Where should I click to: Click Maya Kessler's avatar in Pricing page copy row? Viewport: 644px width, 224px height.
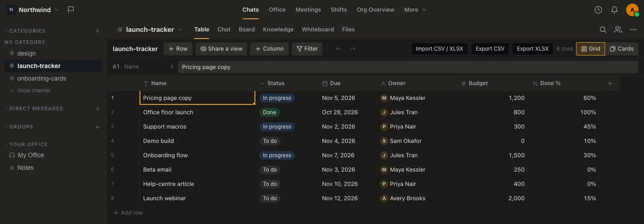[x=384, y=98]
